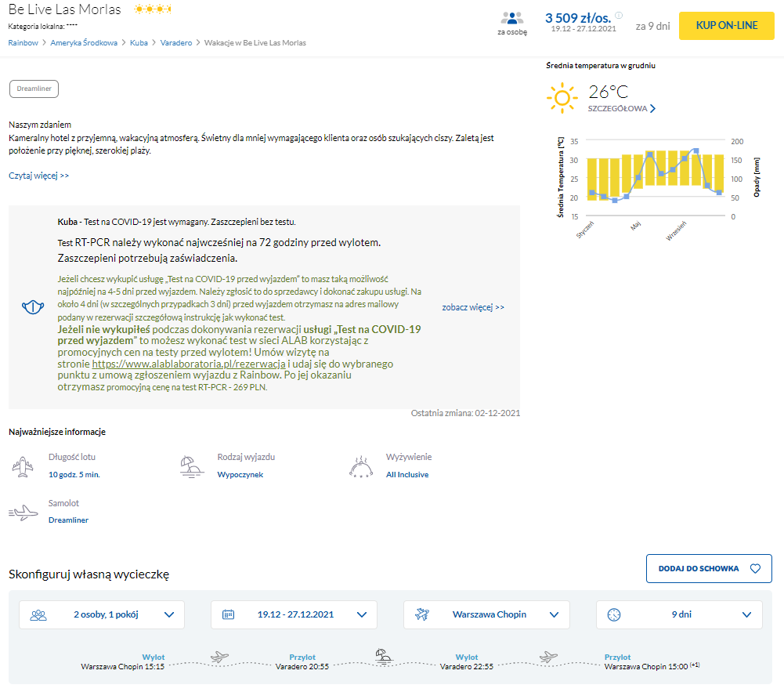Click DODAJ DO SCHOWKA button
Viewport: 784px width, 692px height.
coord(708,568)
